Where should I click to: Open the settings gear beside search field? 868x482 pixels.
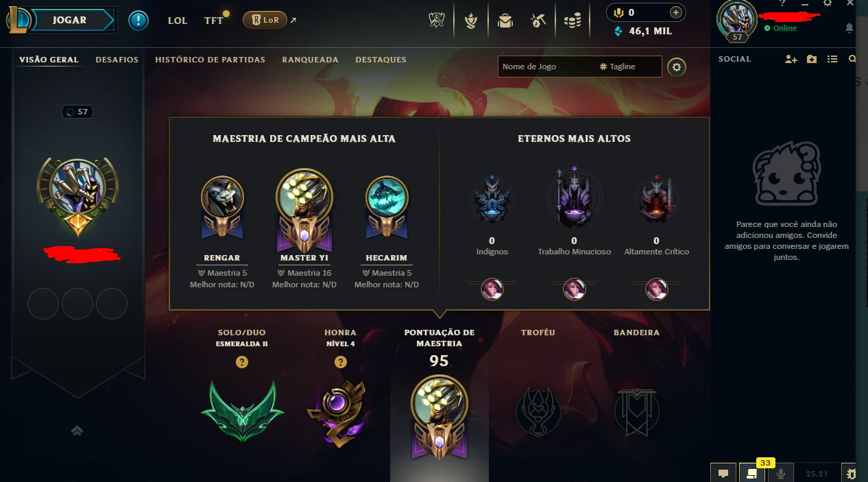click(677, 67)
